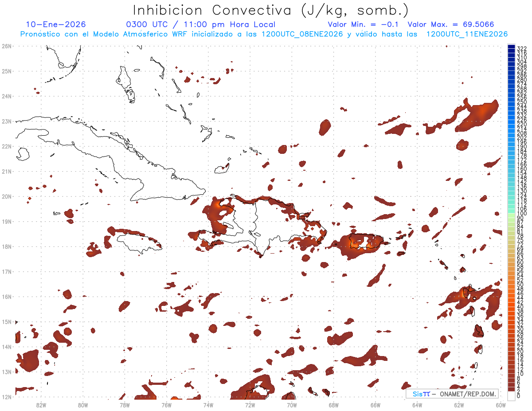Click the 'Valor Min. = -0.1' text

[x=363, y=25]
